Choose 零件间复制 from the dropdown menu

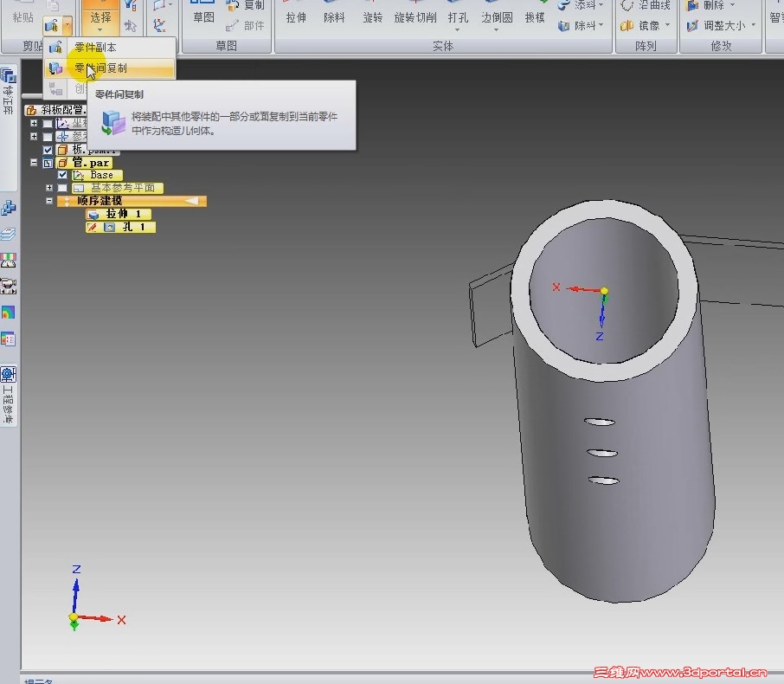[x=110, y=68]
